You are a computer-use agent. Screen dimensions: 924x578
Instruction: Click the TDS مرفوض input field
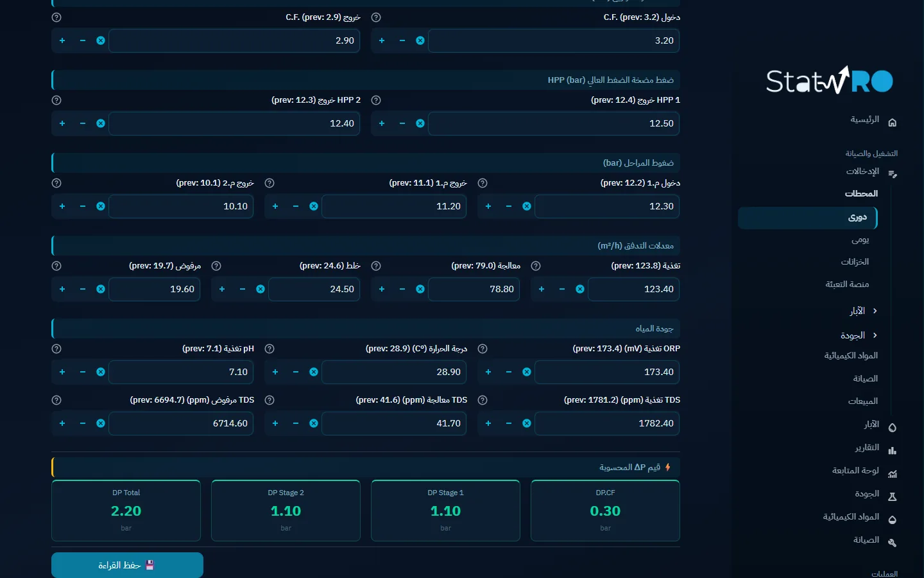tap(181, 423)
